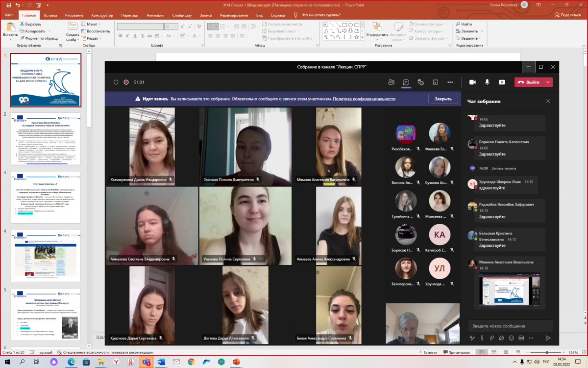Switch to the Переходы ribbon tab
588x368 pixels.
pos(130,15)
